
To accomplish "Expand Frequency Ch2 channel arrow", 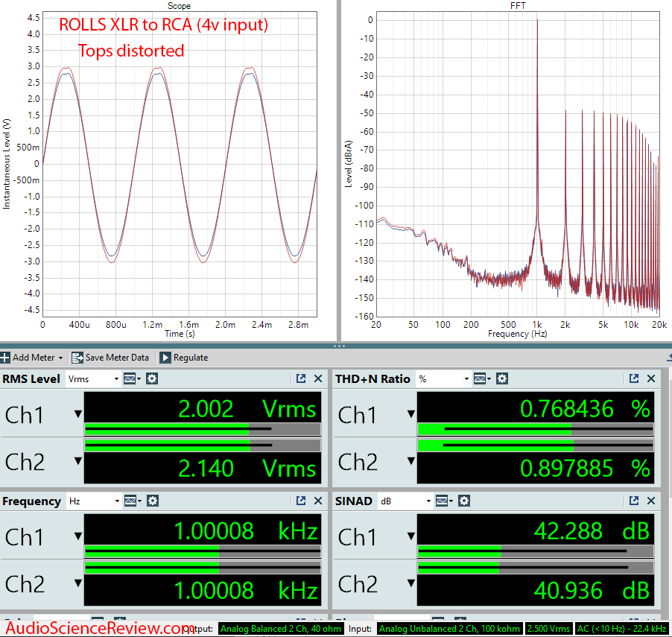I will point(78,583).
